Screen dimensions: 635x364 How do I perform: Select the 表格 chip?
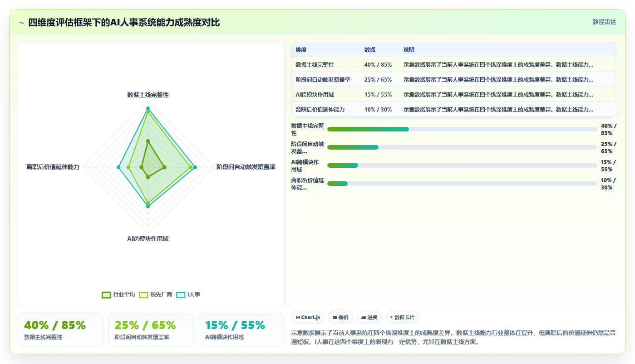pos(340,317)
